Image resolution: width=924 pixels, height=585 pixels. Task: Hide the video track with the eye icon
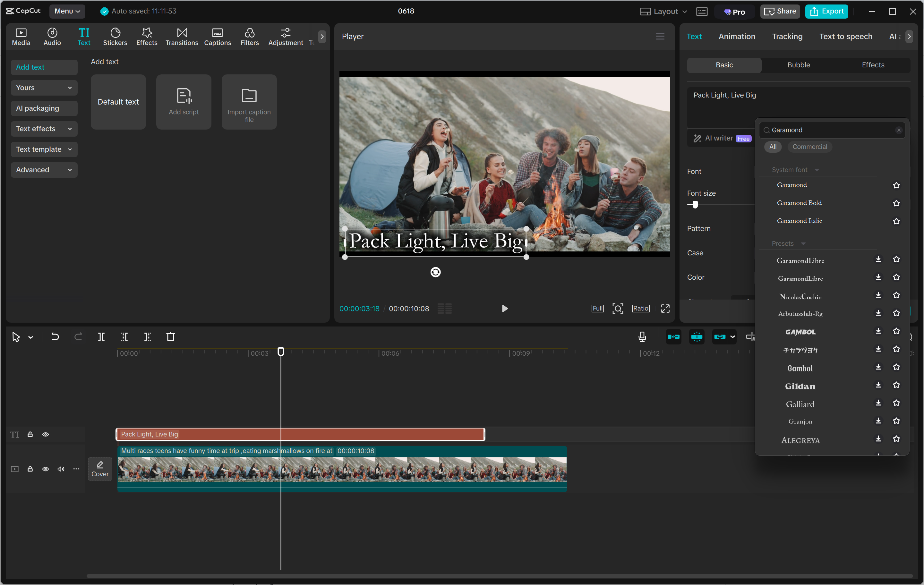click(45, 469)
